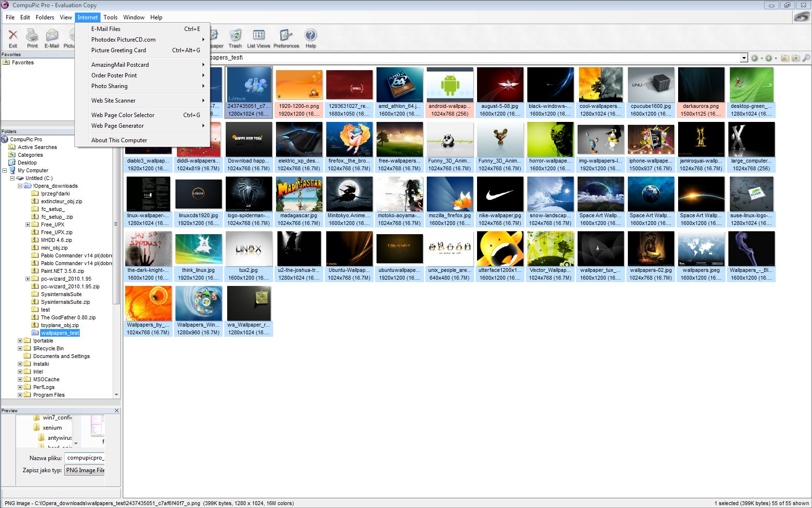The image size is (812, 508).
Task: Open the Photo Sharing submenu
Action: click(x=143, y=86)
